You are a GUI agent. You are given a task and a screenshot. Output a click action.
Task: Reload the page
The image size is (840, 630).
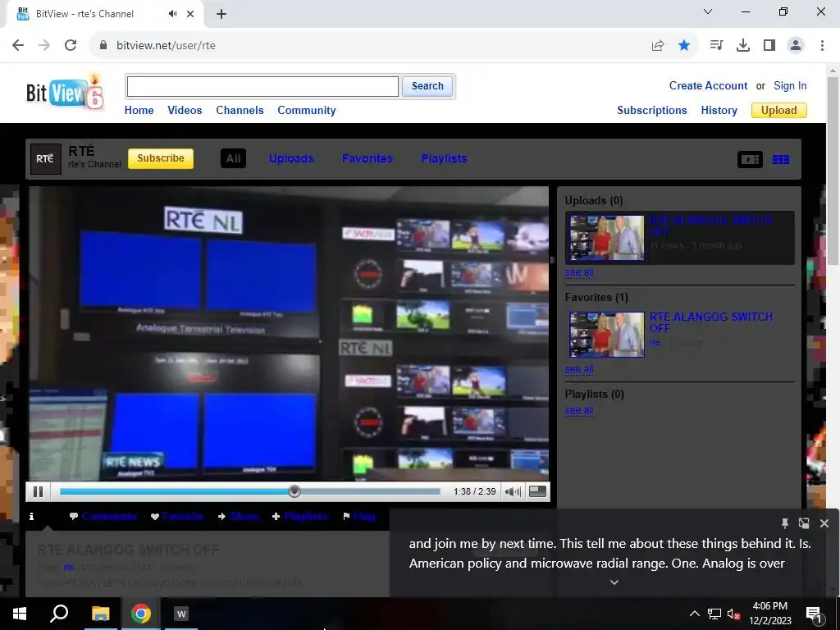coord(71,46)
